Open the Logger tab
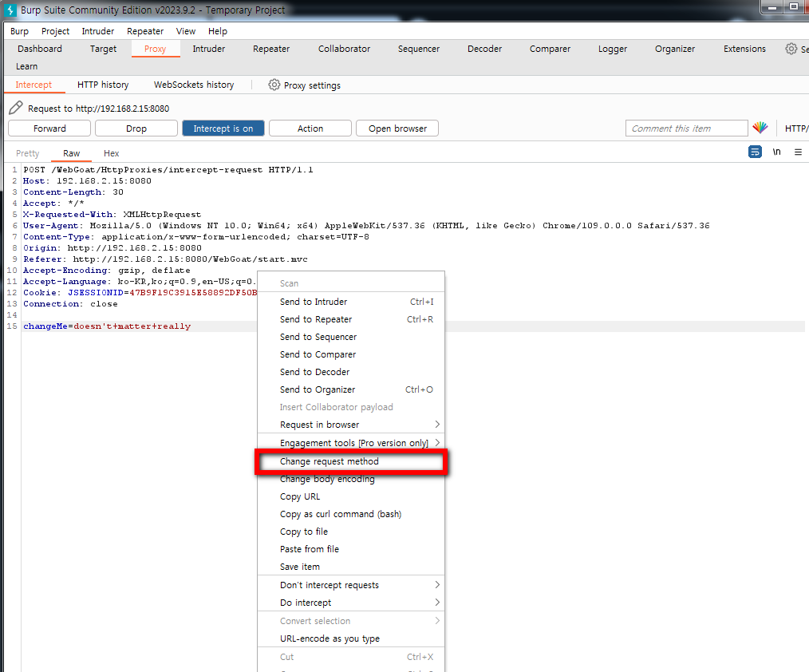Viewport: 809px width, 672px height. [x=613, y=49]
